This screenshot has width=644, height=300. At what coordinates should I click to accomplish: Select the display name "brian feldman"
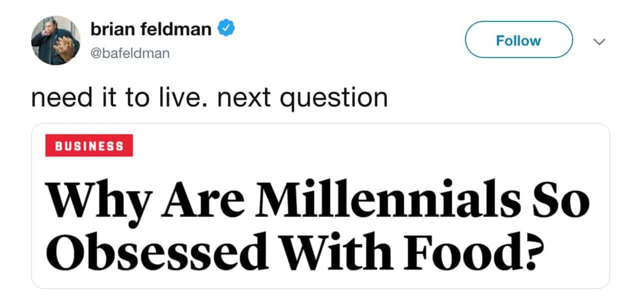click(x=151, y=29)
